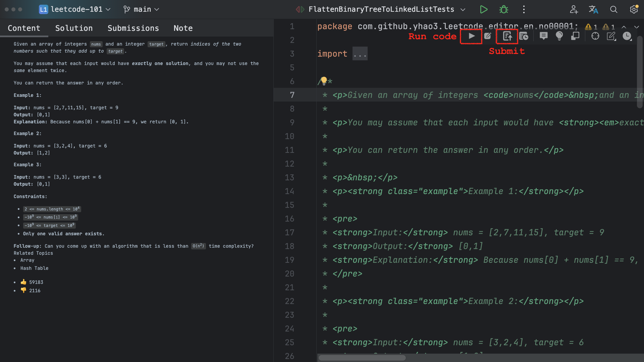Switch to the Content tab
This screenshot has height=362, width=644.
click(24, 28)
